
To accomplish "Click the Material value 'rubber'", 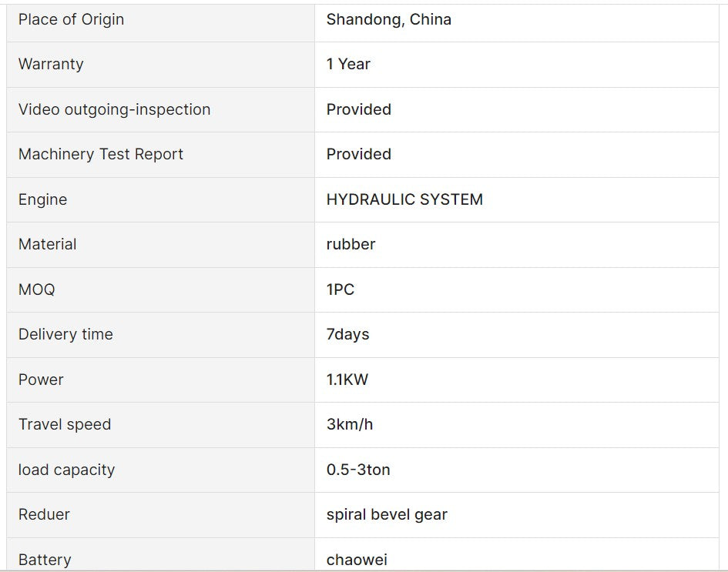I will [x=351, y=244].
